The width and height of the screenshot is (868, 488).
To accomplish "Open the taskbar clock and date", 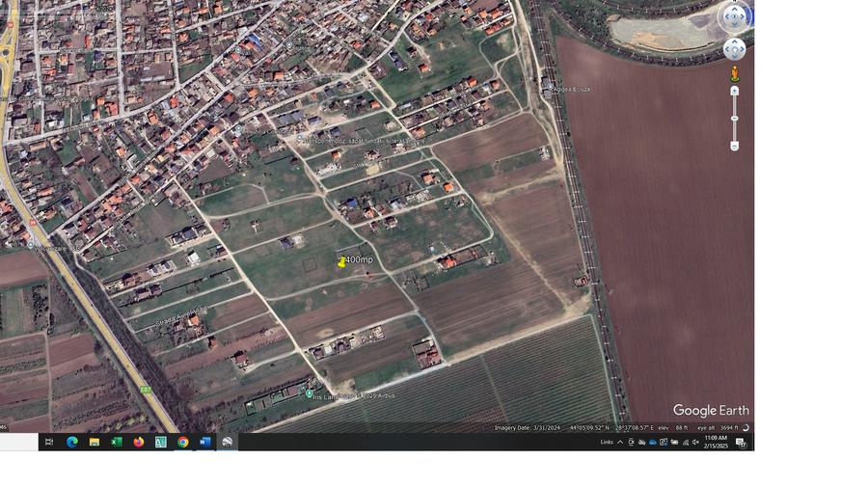I will tap(716, 442).
